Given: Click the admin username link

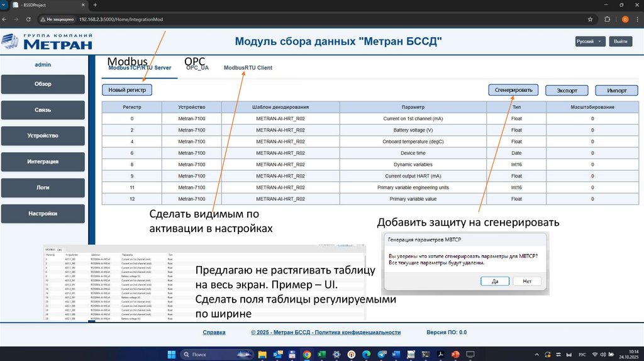Looking at the screenshot, I should tap(43, 65).
